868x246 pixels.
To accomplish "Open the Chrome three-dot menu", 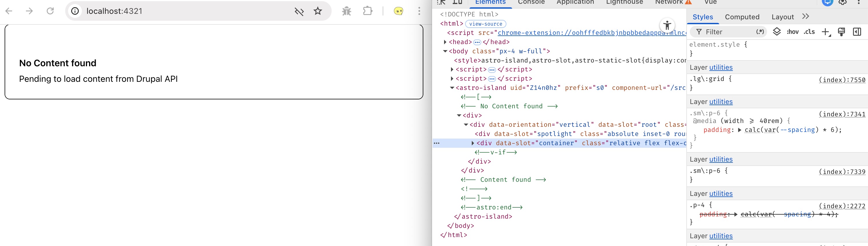I will pyautogui.click(x=419, y=11).
